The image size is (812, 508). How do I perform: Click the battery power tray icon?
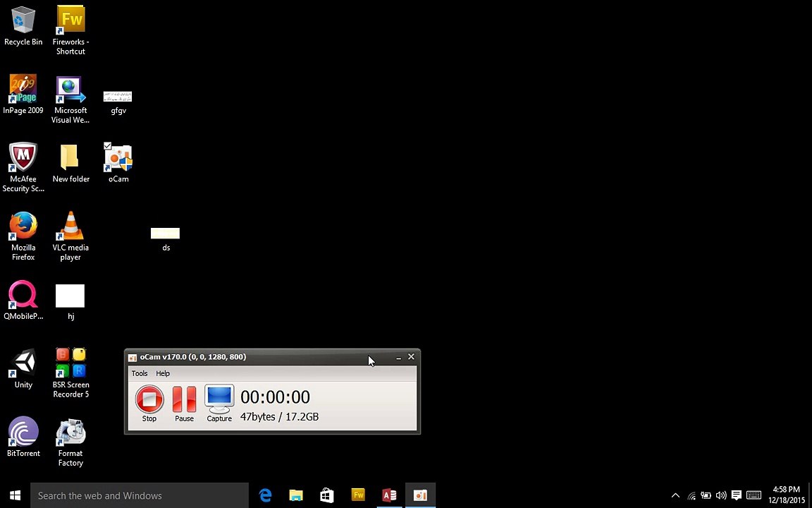[706, 495]
